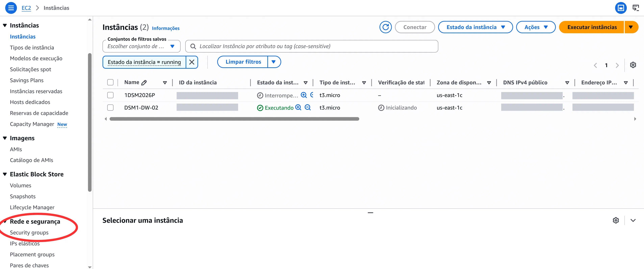
Task: Collapse the Selecionar uma instância panel chevron
Action: (x=633, y=220)
